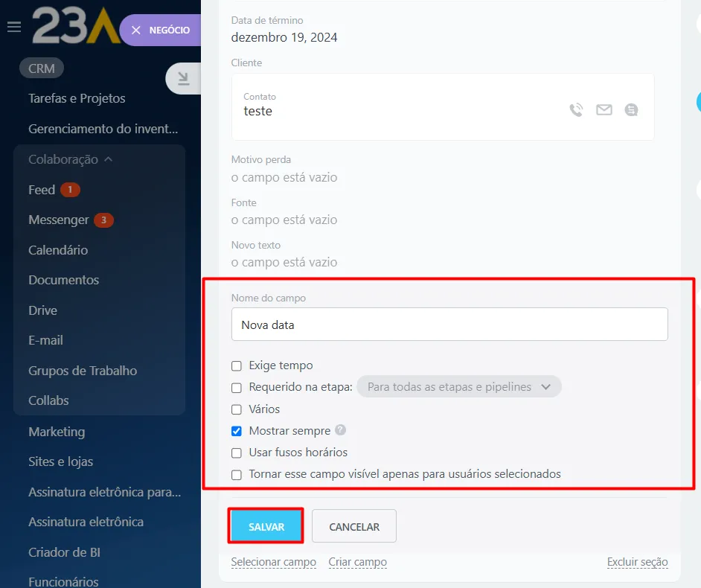Image resolution: width=701 pixels, height=588 pixels.
Task: Click the email envelope icon for contact
Action: (x=604, y=110)
